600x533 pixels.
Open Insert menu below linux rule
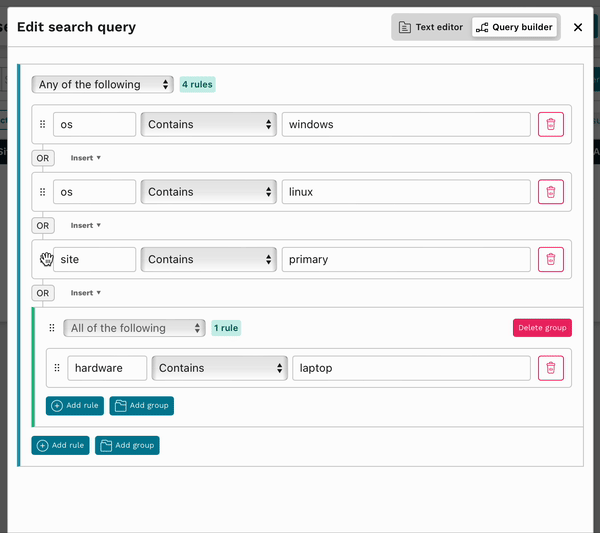85,225
